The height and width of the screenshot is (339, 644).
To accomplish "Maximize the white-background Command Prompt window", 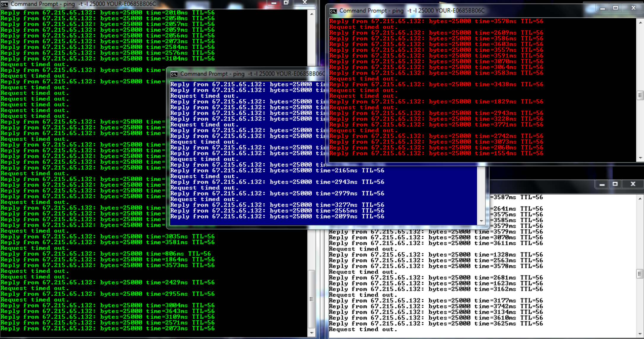I will click(x=615, y=184).
